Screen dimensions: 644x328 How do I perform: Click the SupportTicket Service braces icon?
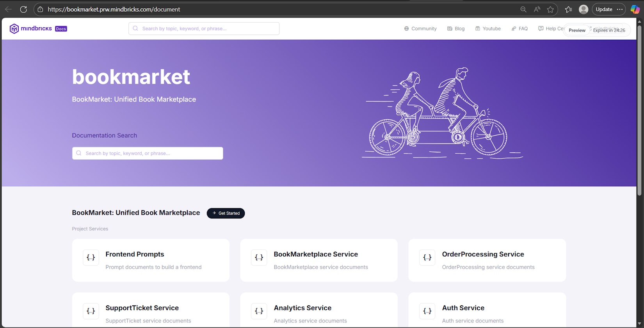coord(91,311)
